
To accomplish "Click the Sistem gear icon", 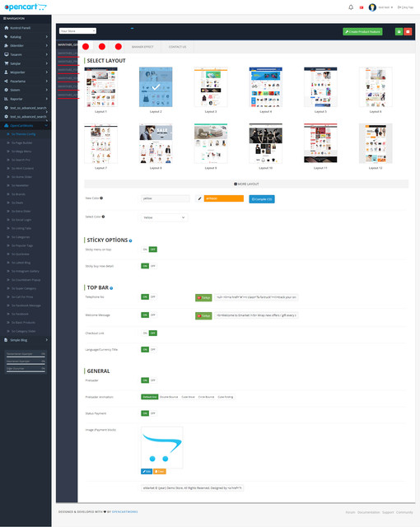I will point(7,90).
